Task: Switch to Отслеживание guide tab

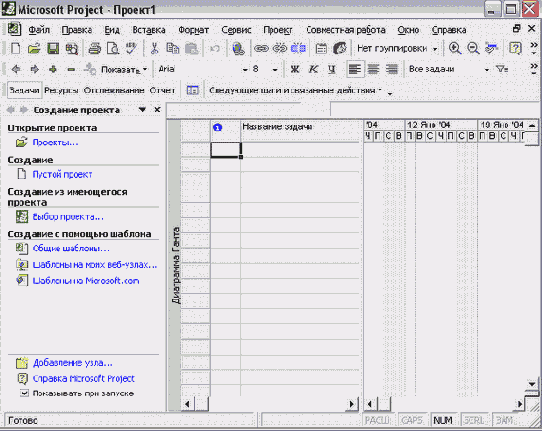Action: [114, 90]
